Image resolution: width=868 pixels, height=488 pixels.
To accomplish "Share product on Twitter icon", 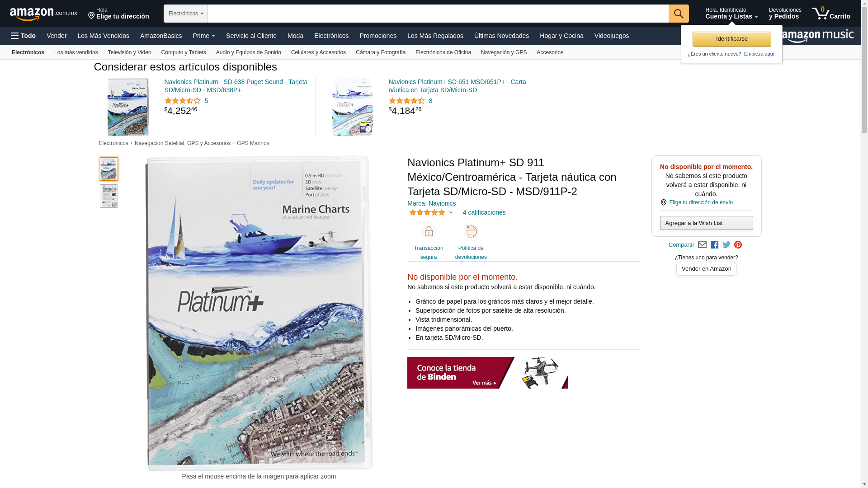I will (x=726, y=245).
